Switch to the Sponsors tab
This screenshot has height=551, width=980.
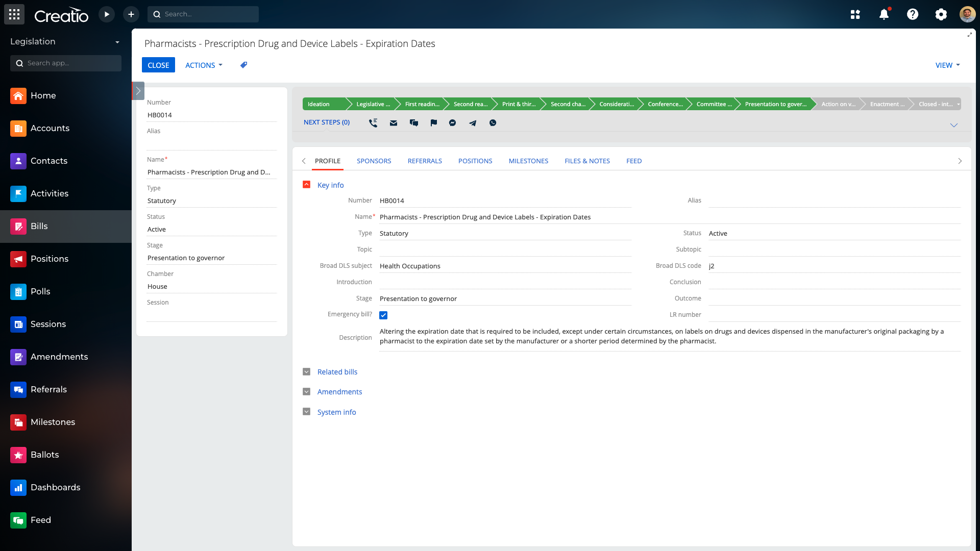pyautogui.click(x=374, y=161)
